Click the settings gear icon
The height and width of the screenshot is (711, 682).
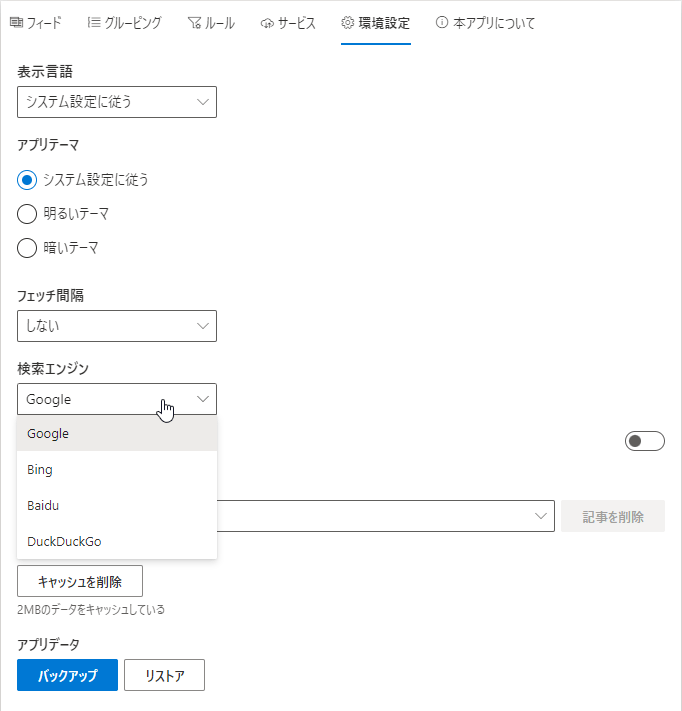tap(347, 22)
